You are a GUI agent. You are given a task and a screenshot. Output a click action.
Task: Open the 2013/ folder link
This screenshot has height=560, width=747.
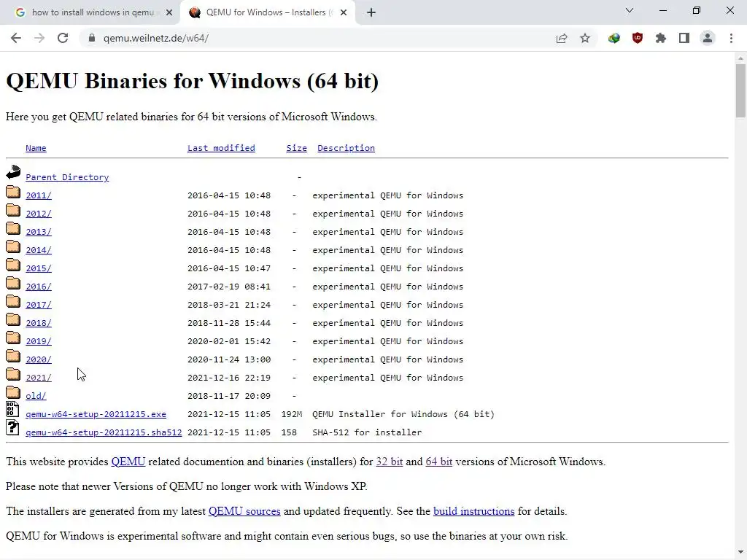pos(39,232)
